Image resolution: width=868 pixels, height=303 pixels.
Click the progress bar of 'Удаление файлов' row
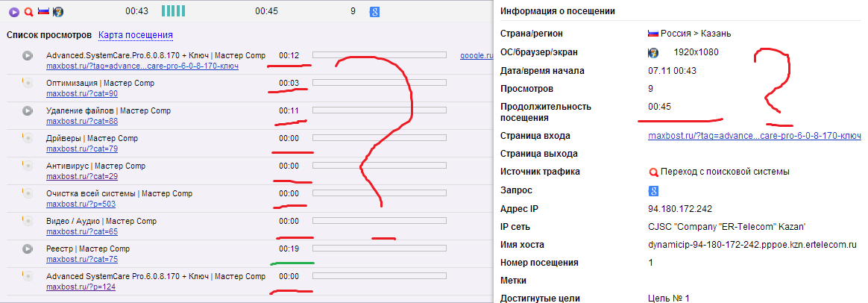[380, 110]
